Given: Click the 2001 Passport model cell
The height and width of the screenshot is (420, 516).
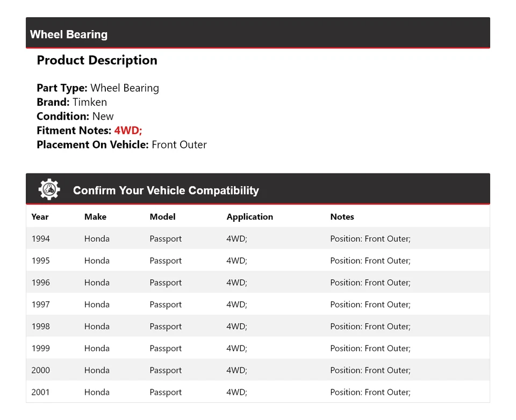Looking at the screenshot, I should [x=166, y=393].
